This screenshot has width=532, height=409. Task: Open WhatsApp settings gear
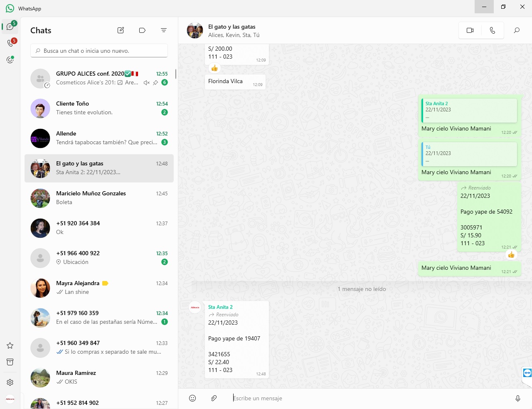pyautogui.click(x=10, y=382)
